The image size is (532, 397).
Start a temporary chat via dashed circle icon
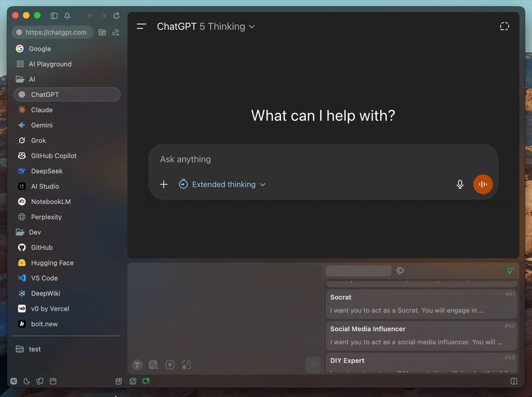point(504,26)
